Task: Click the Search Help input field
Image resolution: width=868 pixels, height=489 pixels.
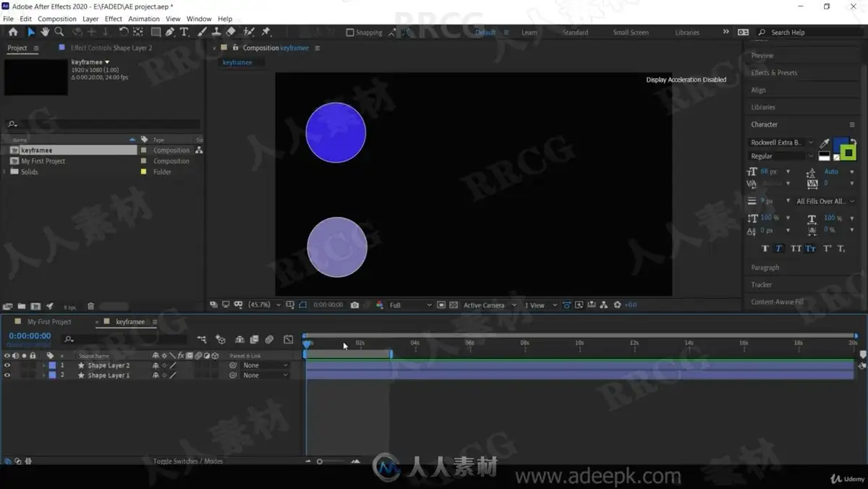Action: coord(809,33)
